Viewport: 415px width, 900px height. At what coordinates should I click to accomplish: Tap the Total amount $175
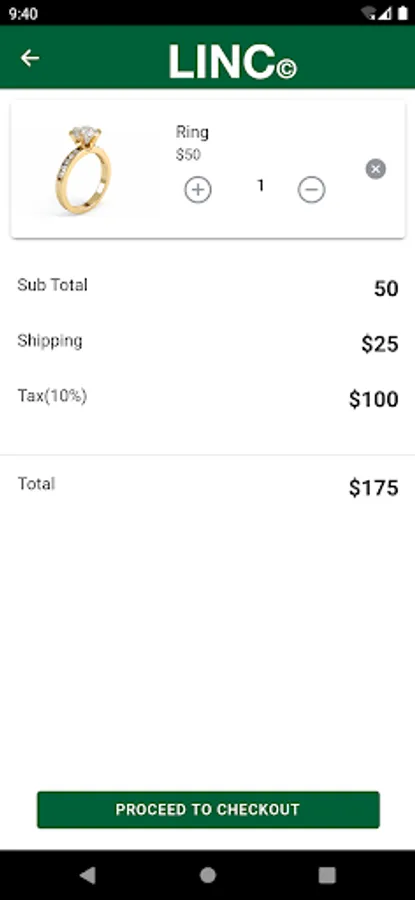pos(374,488)
